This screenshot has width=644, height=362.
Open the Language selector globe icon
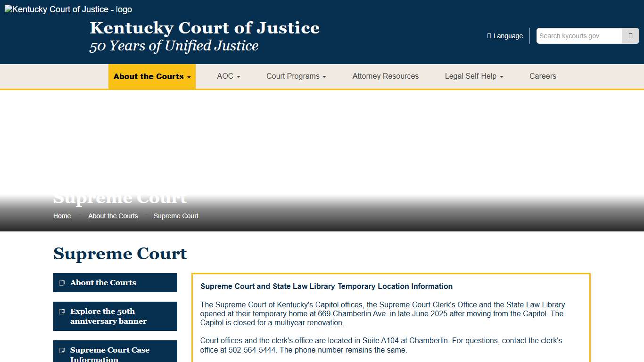[488, 35]
